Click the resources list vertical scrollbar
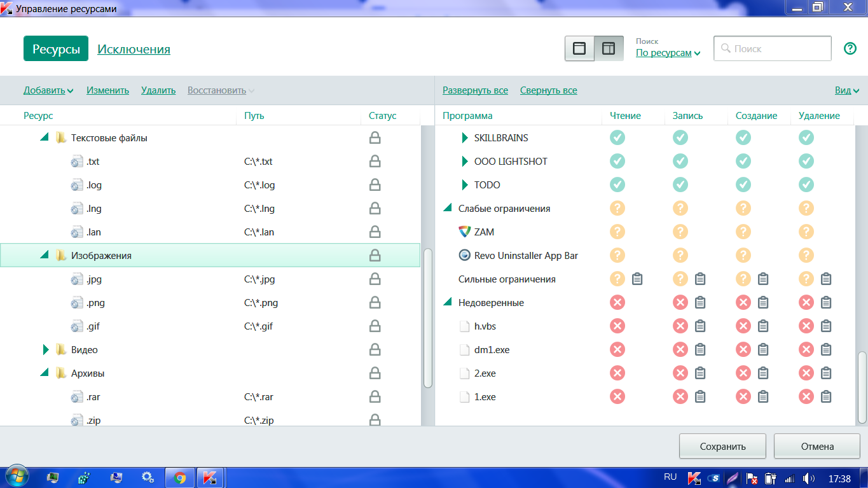The height and width of the screenshot is (488, 868). pos(428,318)
